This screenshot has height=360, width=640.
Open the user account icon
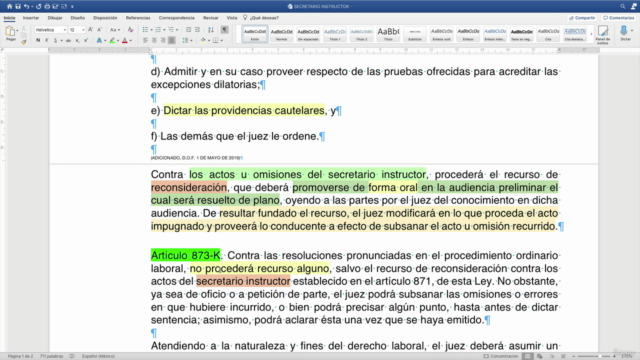(x=634, y=6)
